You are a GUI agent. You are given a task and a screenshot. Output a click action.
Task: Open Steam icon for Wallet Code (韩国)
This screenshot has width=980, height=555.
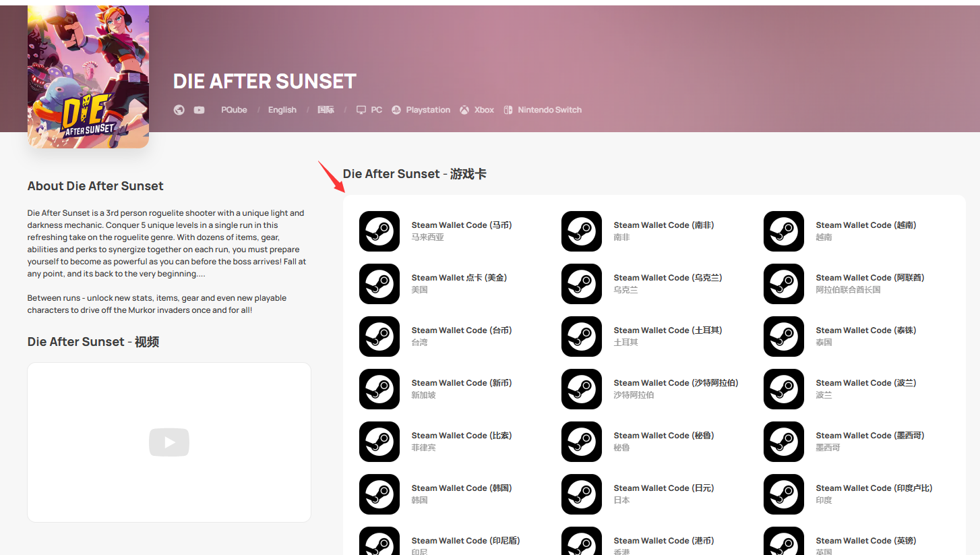[379, 494]
